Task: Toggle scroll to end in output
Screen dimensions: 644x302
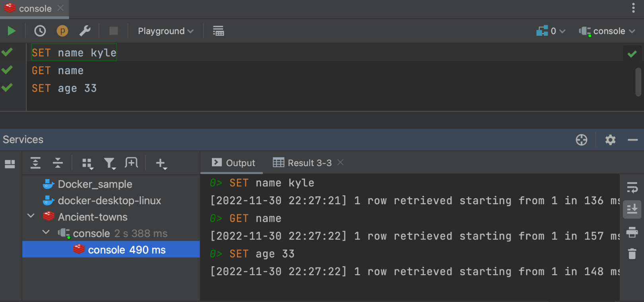Action: click(x=632, y=209)
